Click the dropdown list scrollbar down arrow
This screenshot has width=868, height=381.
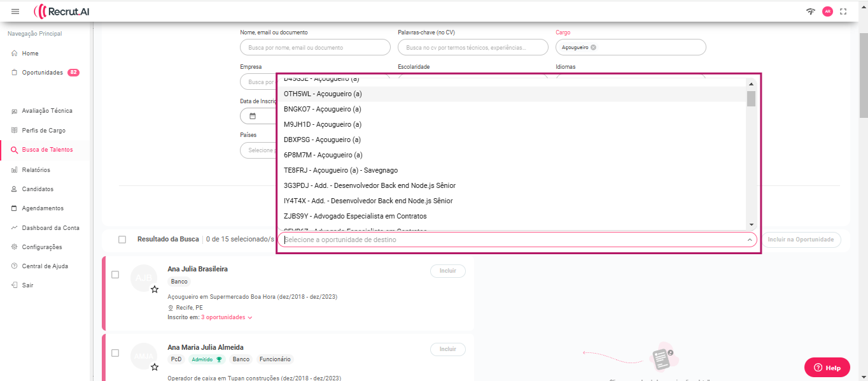point(751,224)
